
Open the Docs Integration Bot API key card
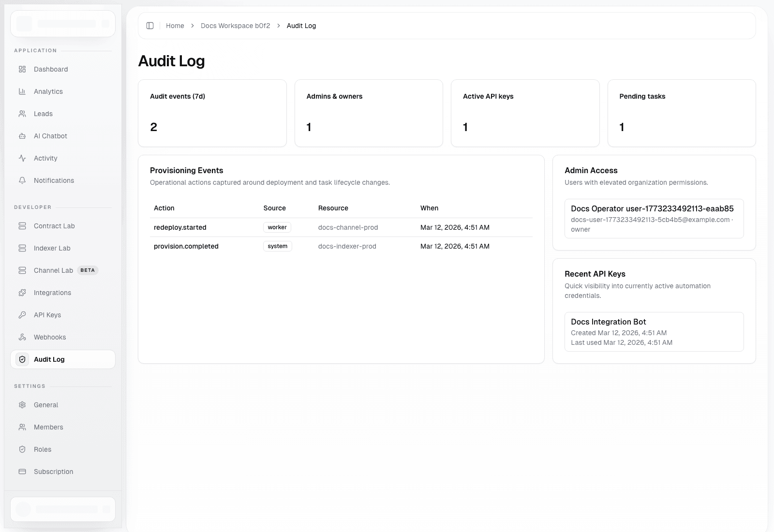pyautogui.click(x=654, y=332)
